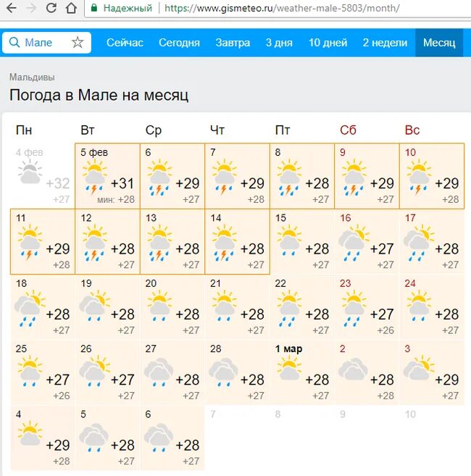The width and height of the screenshot is (471, 476).
Task: Click the search magnifier icon
Action: click(x=14, y=42)
